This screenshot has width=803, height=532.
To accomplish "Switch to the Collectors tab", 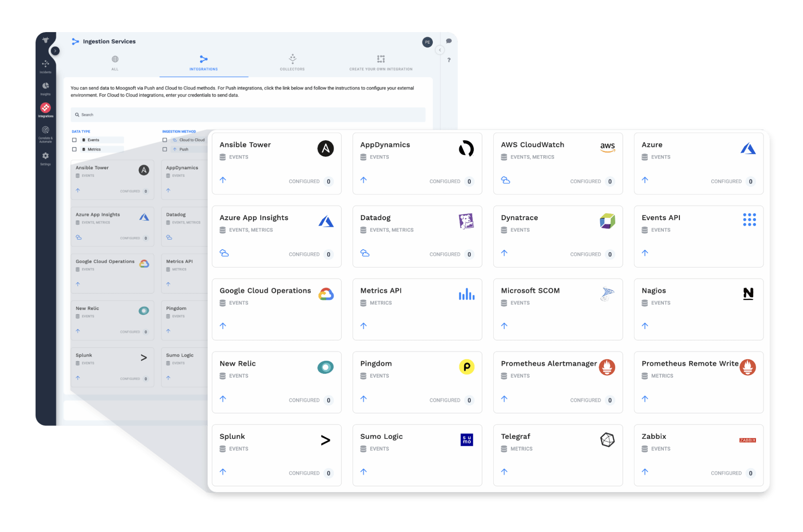I will pos(292,63).
